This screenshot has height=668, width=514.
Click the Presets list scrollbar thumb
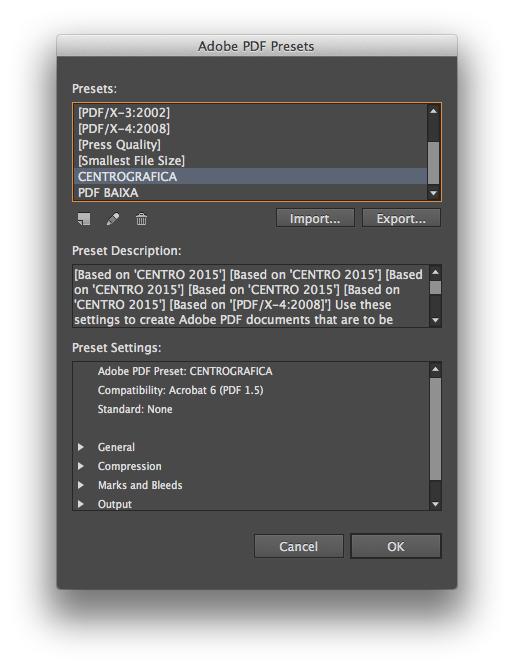click(434, 163)
